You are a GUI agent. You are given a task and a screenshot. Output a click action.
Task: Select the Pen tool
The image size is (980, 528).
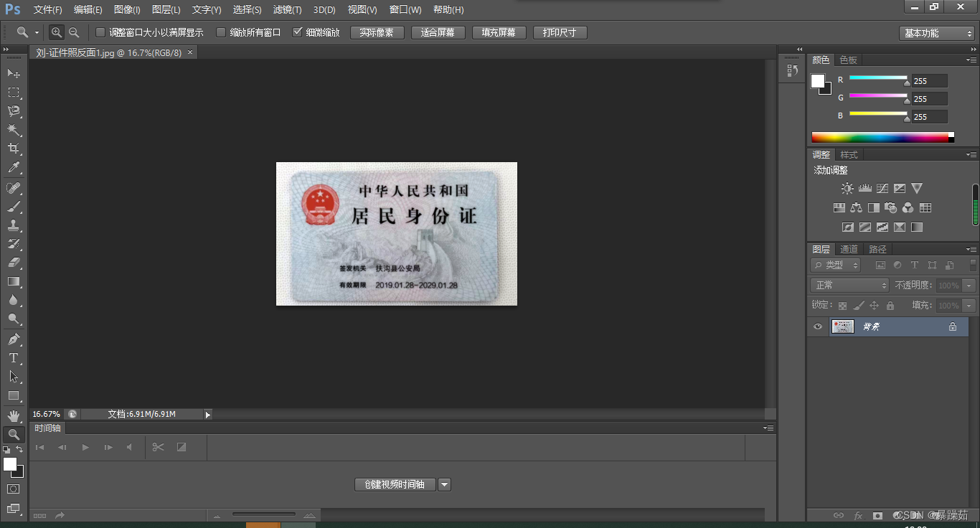pos(14,339)
